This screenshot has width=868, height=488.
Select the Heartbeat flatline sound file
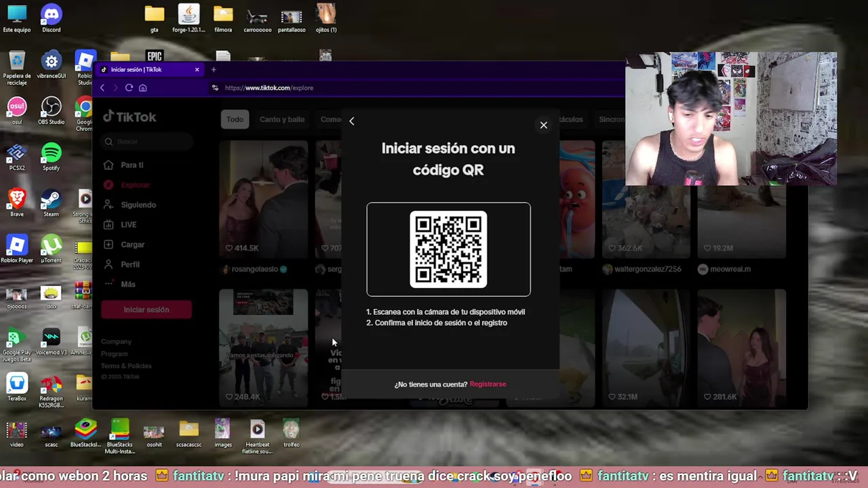click(258, 437)
